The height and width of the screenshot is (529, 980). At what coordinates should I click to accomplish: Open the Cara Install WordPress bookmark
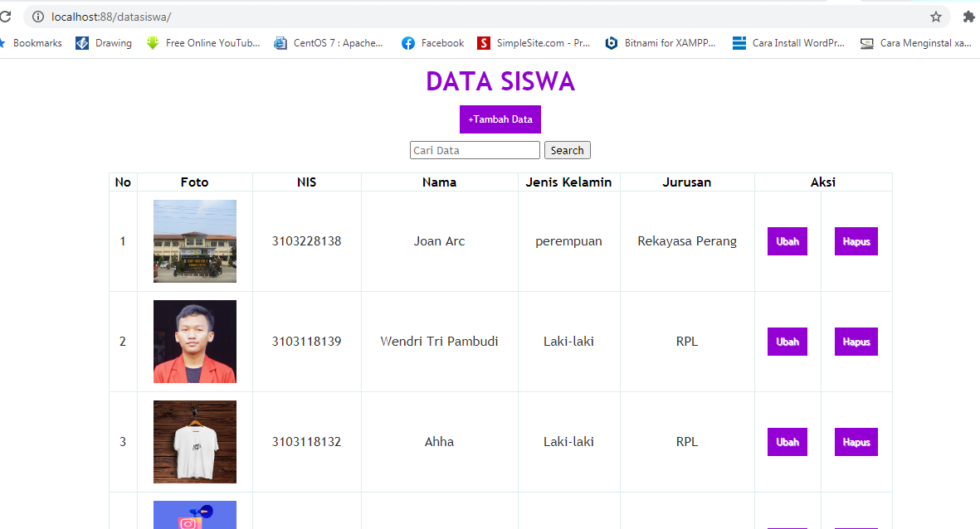(x=789, y=43)
